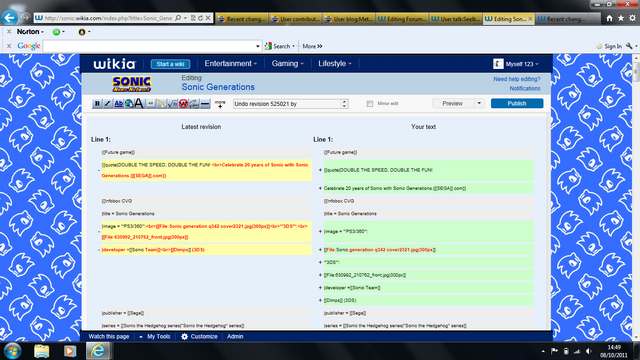Open the Need help editing link
The image size is (640, 360).
(x=516, y=79)
